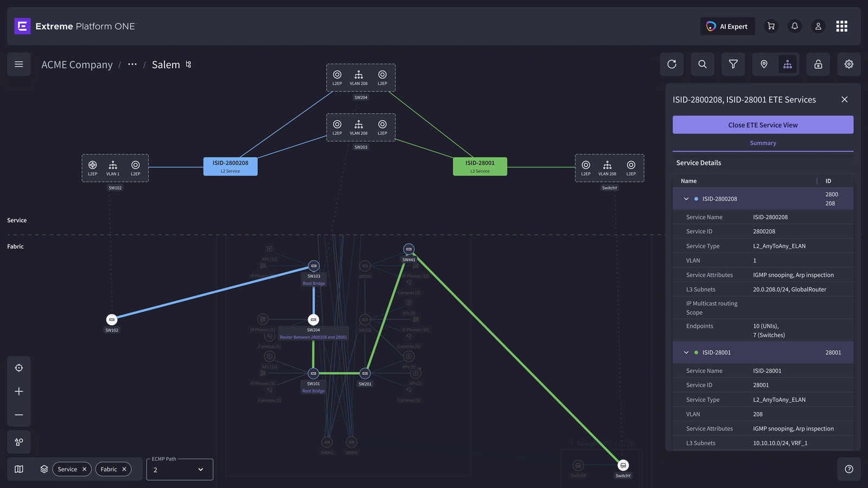
Task: Select the SW101 root bridge node
Action: coord(313,374)
